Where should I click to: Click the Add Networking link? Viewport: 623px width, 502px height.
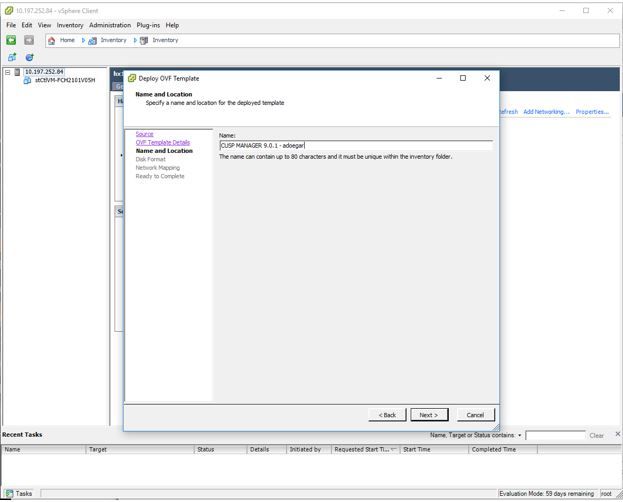pos(546,112)
